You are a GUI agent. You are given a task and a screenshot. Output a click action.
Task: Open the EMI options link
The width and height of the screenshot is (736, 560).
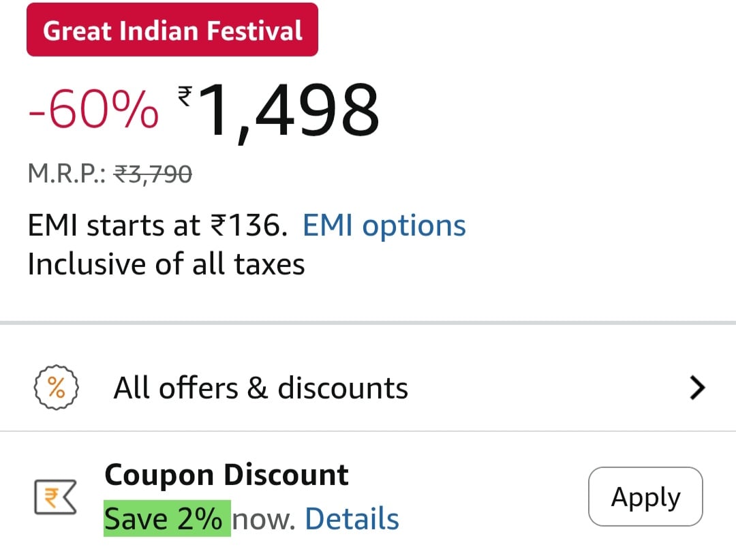point(384,225)
